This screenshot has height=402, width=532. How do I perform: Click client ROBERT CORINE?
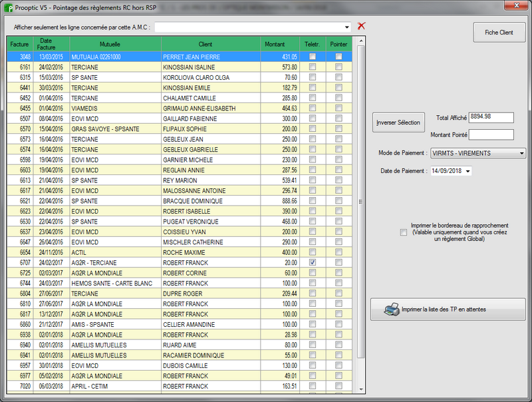[185, 273]
